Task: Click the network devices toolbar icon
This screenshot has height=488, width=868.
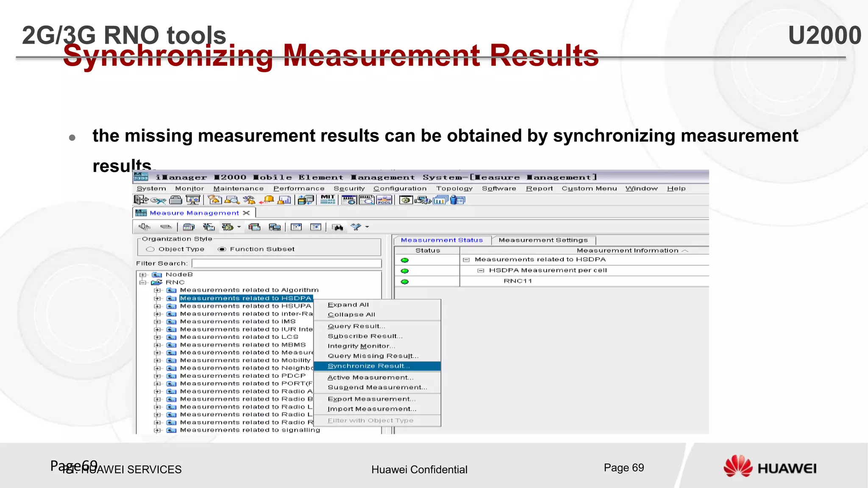Action: pyautogui.click(x=423, y=200)
